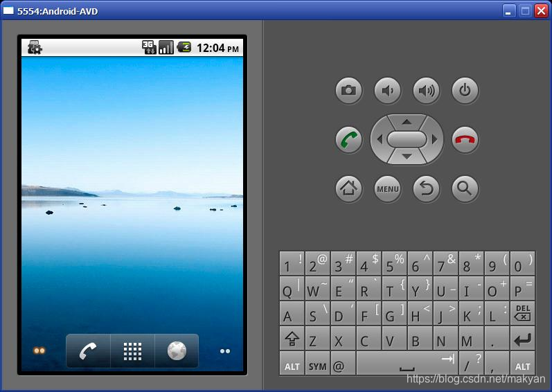The image size is (552, 392).
Task: Click the Home hardware button
Action: click(348, 189)
